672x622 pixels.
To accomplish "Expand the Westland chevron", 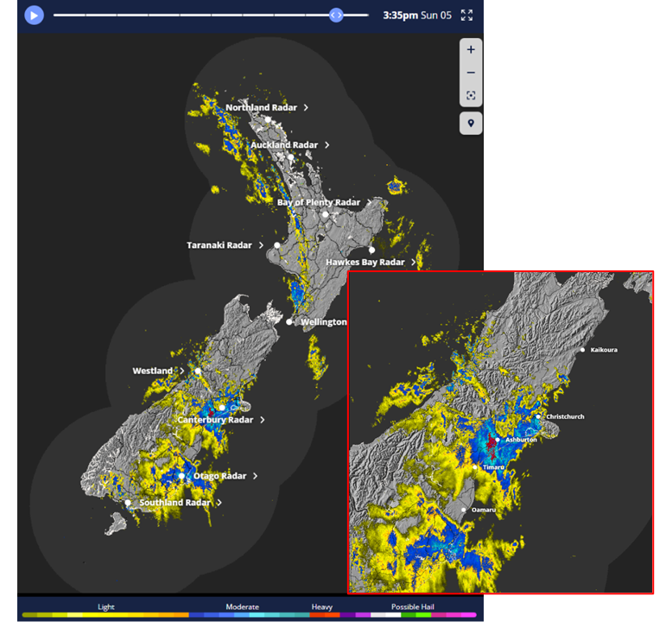I will pyautogui.click(x=181, y=371).
